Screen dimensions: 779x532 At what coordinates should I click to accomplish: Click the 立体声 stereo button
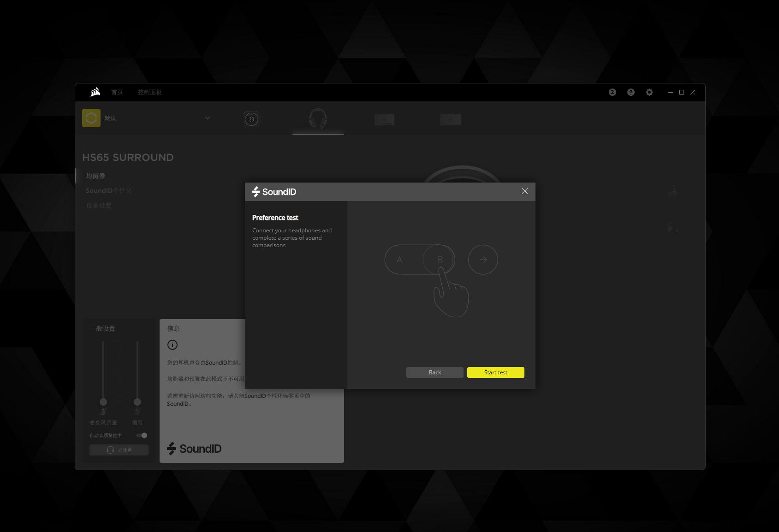[x=119, y=450]
